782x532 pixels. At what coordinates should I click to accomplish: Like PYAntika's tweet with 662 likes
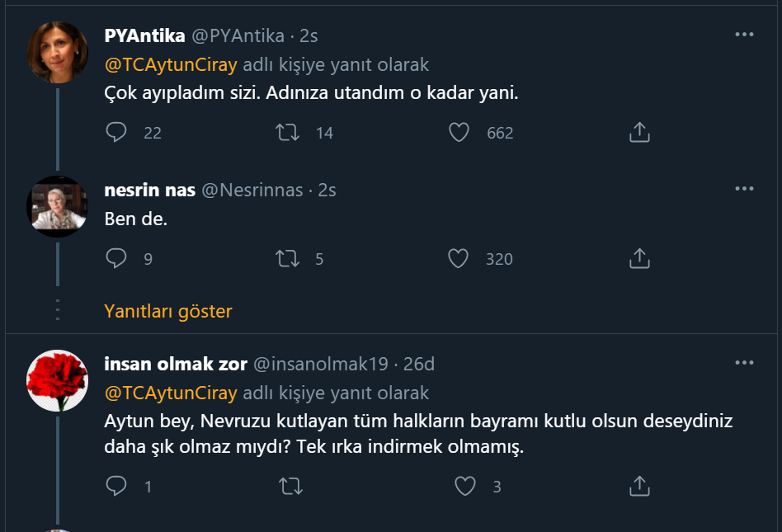459,132
